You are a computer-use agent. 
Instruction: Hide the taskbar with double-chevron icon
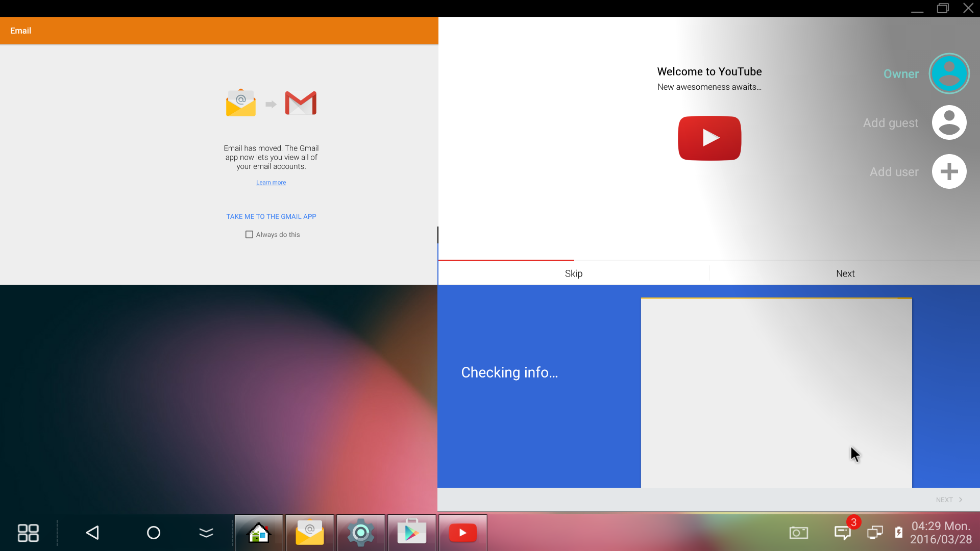pos(206,533)
